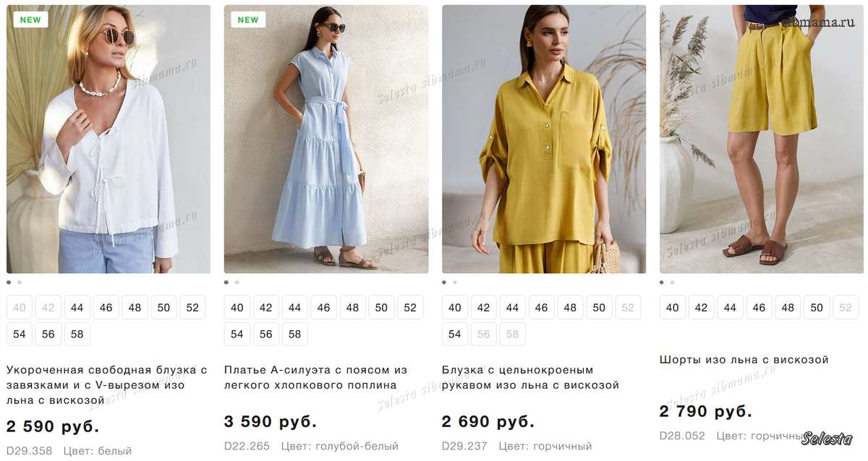Viewport: 868px width, 461px height.
Task: Select size 50 for the mustard shorts
Action: pyautogui.click(x=817, y=308)
